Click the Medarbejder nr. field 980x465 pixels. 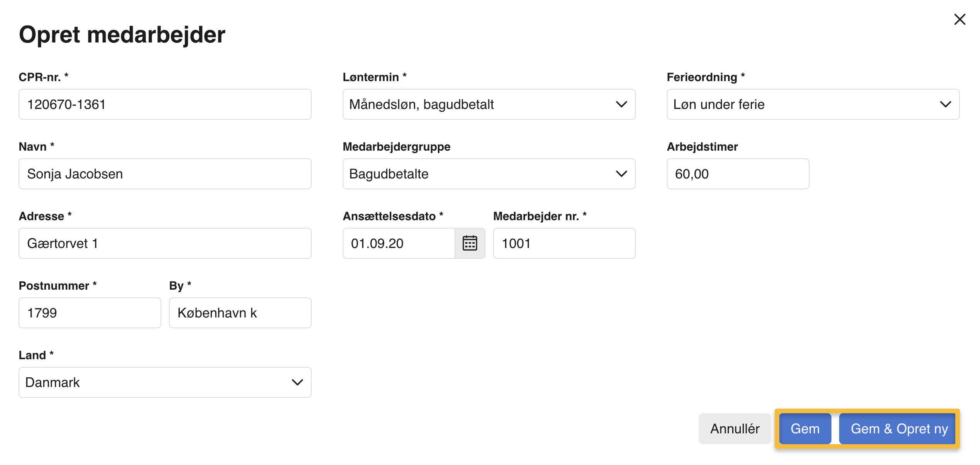(564, 243)
